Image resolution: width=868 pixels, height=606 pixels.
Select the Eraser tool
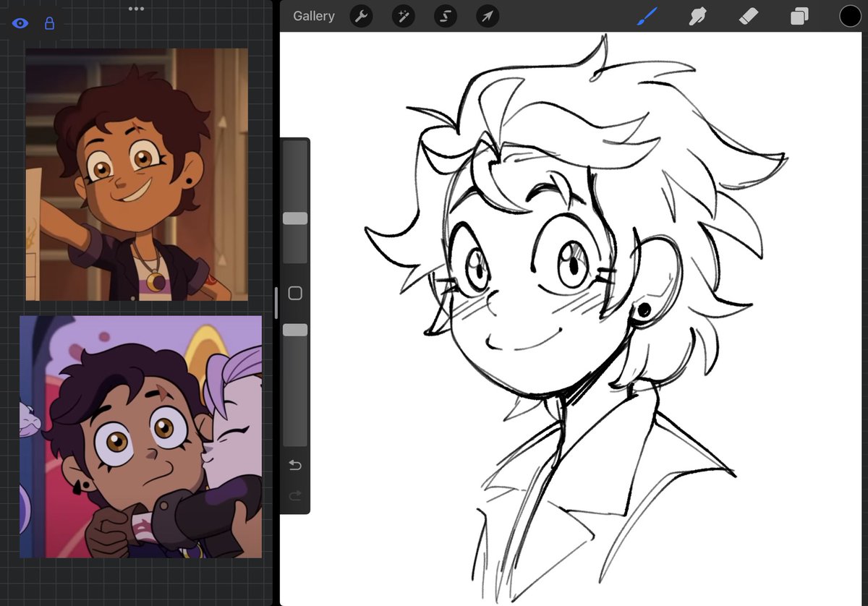pos(749,16)
